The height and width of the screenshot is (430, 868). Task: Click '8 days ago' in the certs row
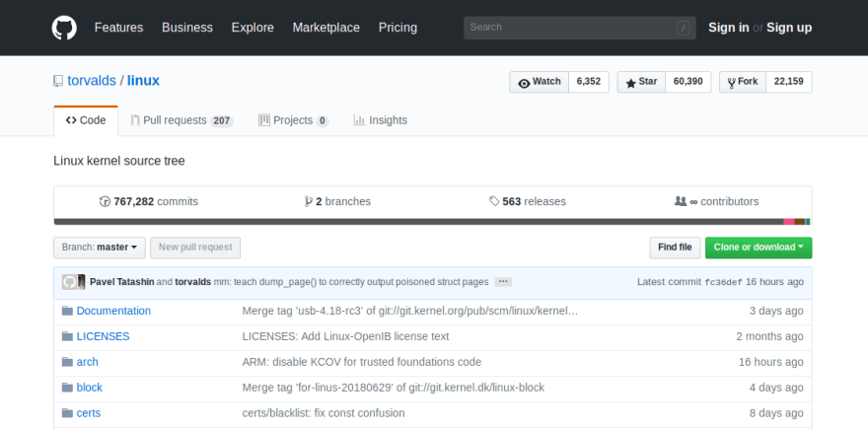point(776,413)
